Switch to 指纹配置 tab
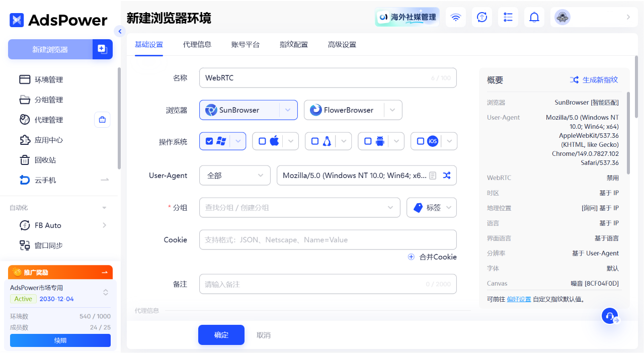Image resolution: width=644 pixels, height=353 pixels. tap(294, 44)
